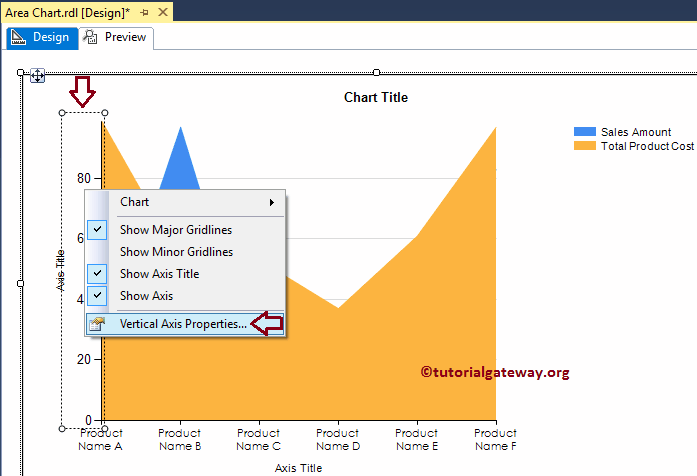
Task: Close the Area Chart.rdl document tab
Action: pyautogui.click(x=161, y=11)
